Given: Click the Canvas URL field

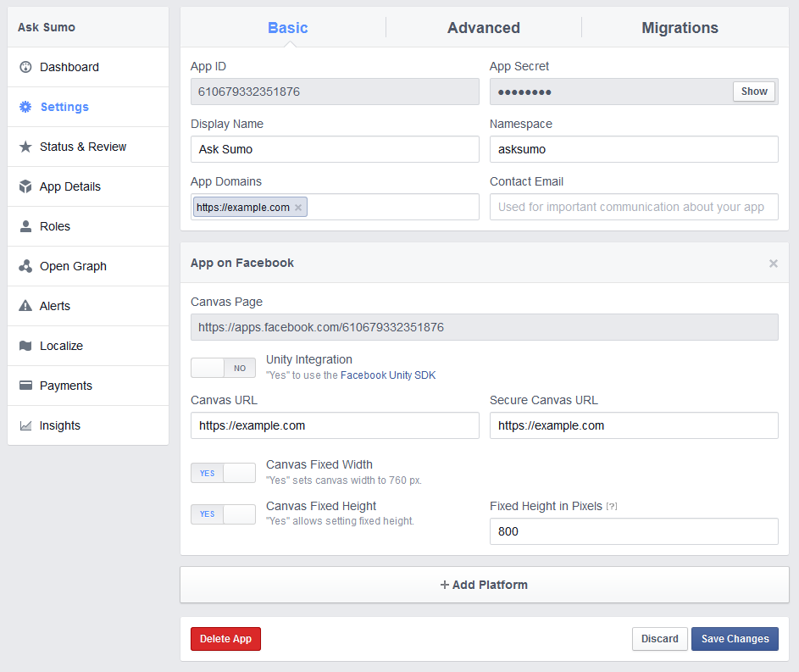Looking at the screenshot, I should tap(335, 425).
